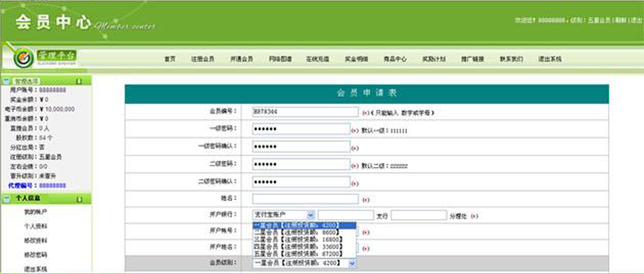Open 我的账户 in the sidebar
The image size is (644, 274).
tap(36, 212)
